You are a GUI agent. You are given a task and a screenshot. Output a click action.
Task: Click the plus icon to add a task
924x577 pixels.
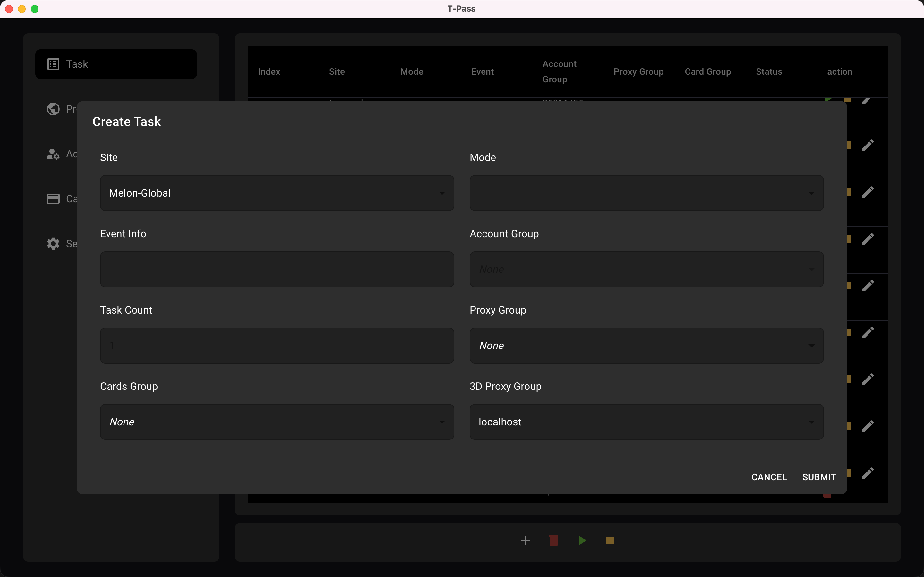(526, 540)
